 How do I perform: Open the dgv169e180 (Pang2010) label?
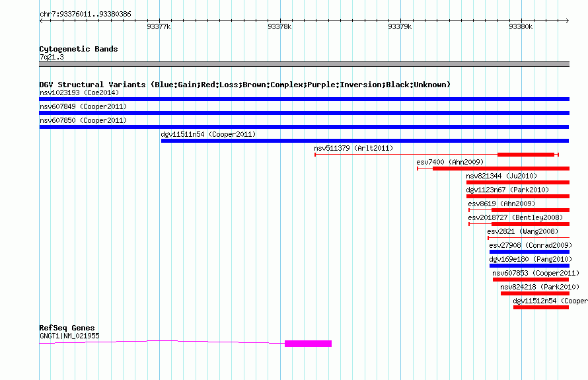click(x=531, y=259)
